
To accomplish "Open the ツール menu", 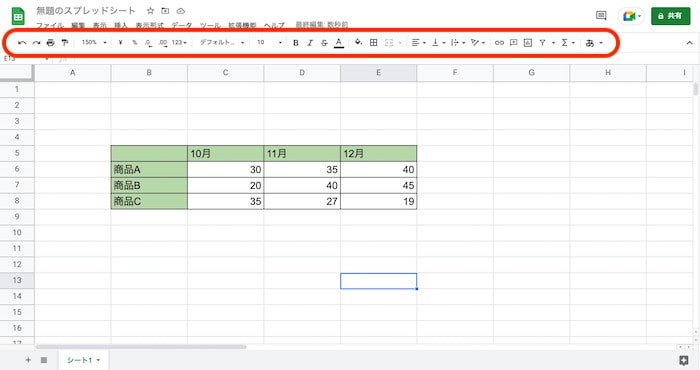I will [210, 25].
